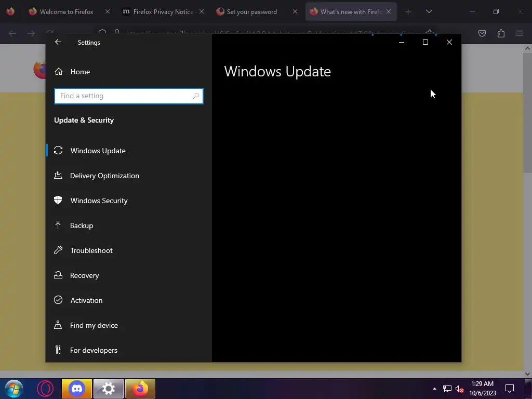Open Troubleshoot settings
This screenshot has height=399, width=532.
tap(129, 250)
